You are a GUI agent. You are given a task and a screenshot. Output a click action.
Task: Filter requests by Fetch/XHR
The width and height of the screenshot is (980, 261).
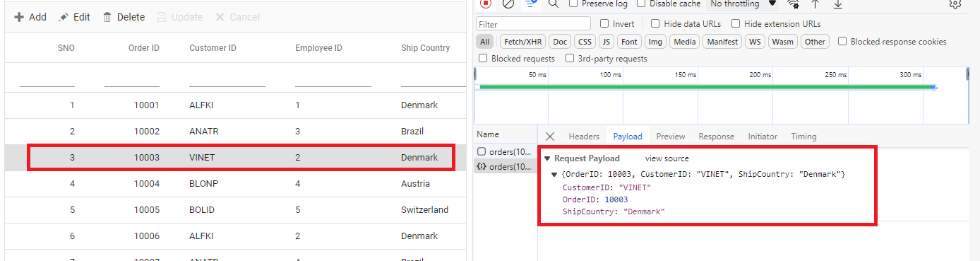(x=524, y=42)
